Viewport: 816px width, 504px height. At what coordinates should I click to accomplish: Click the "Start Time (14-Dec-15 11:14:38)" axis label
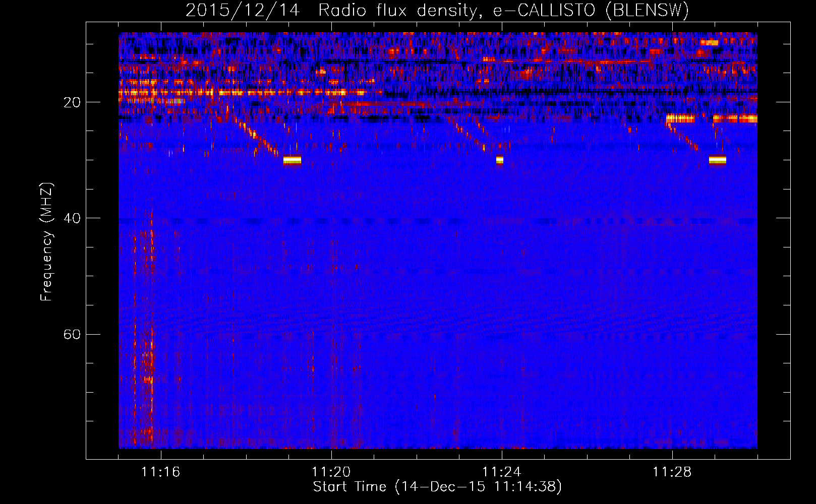pyautogui.click(x=437, y=487)
